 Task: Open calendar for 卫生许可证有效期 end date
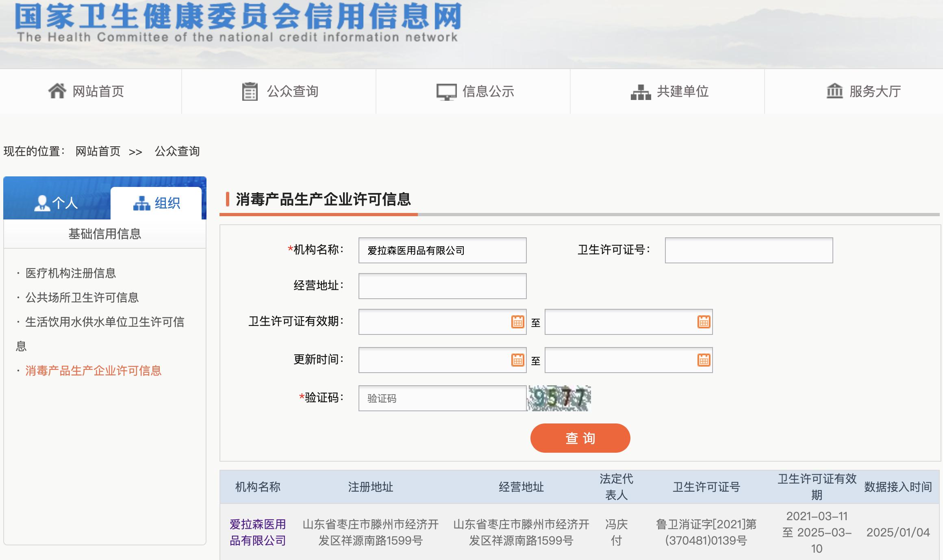click(704, 322)
